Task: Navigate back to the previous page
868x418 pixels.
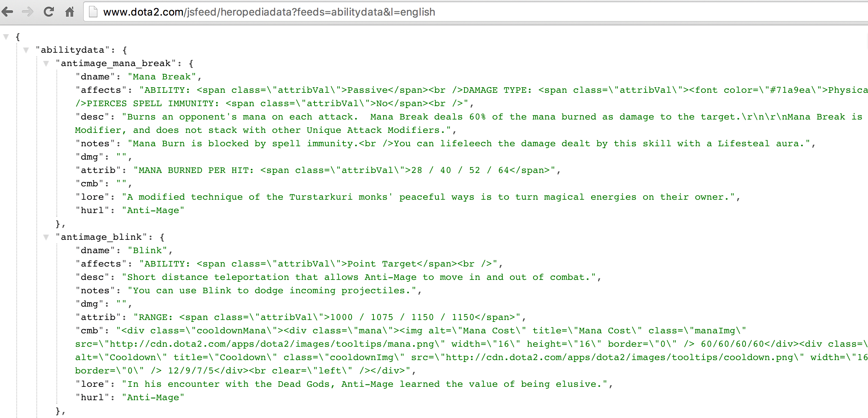Action: click(x=8, y=12)
